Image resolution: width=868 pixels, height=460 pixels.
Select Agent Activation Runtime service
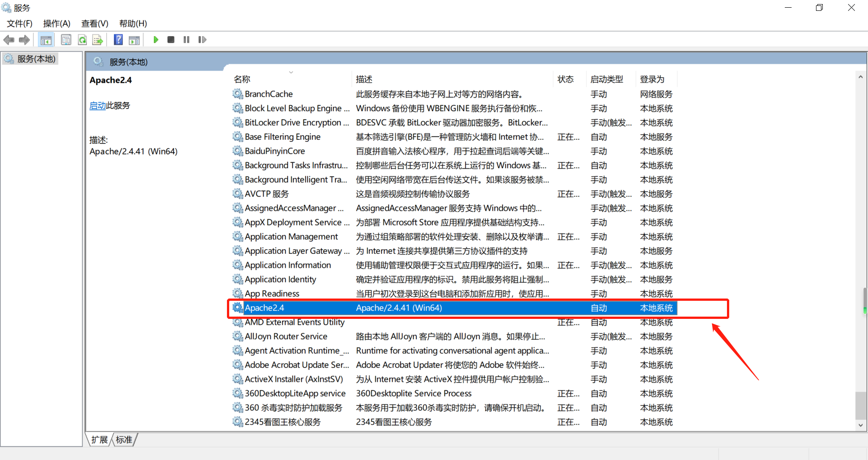pyautogui.click(x=454, y=351)
